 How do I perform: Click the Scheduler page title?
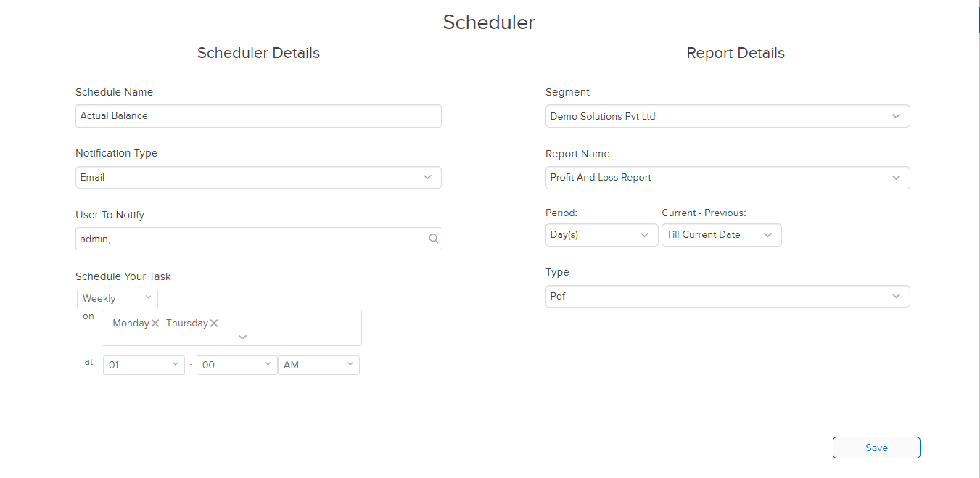pos(488,22)
